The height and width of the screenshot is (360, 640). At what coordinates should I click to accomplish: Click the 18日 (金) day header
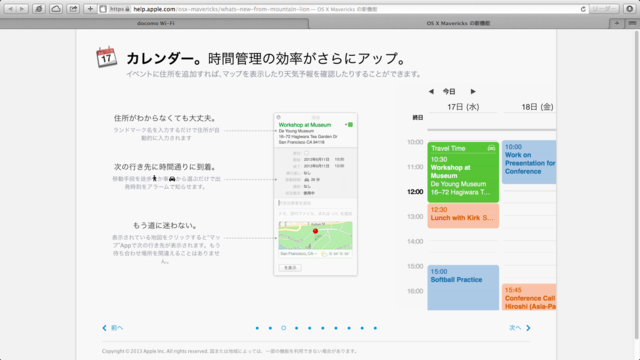(x=537, y=107)
